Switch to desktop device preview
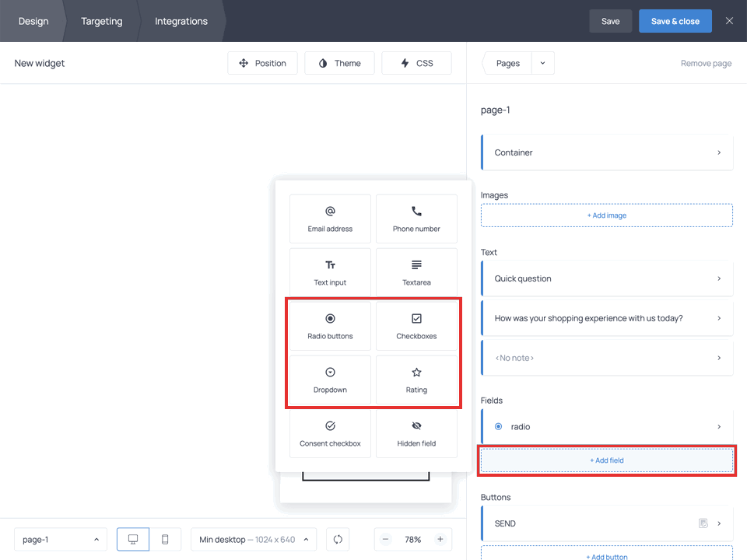Viewport: 747px width, 560px height. click(133, 539)
